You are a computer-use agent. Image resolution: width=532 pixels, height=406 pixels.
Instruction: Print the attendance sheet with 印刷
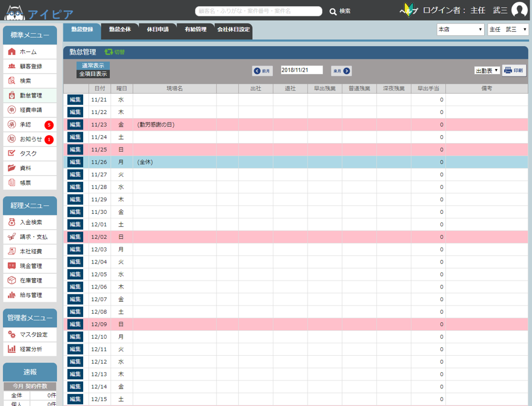pyautogui.click(x=514, y=71)
